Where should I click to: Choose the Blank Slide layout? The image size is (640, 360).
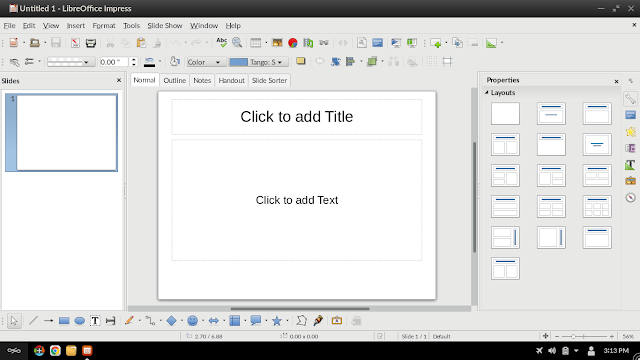point(505,113)
